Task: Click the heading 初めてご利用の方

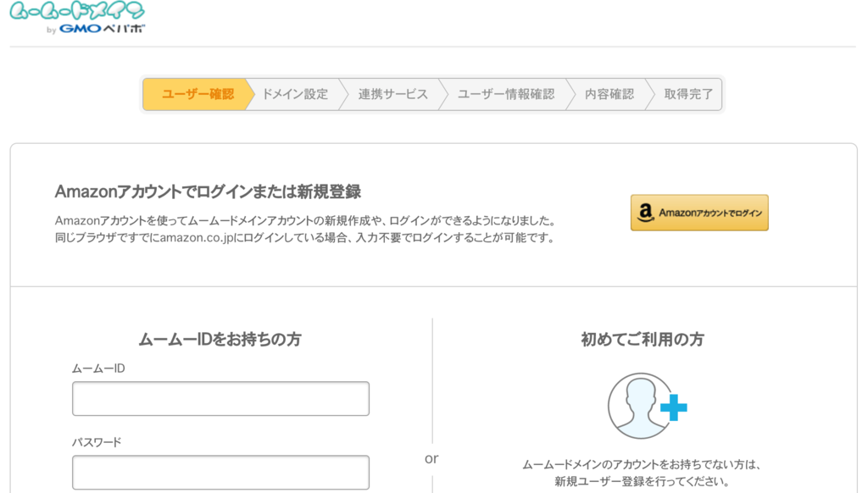Action: [643, 339]
